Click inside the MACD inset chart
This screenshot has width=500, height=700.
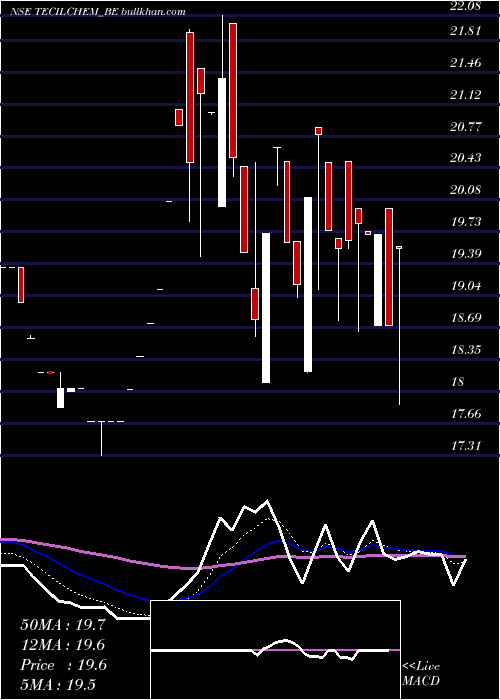275,650
